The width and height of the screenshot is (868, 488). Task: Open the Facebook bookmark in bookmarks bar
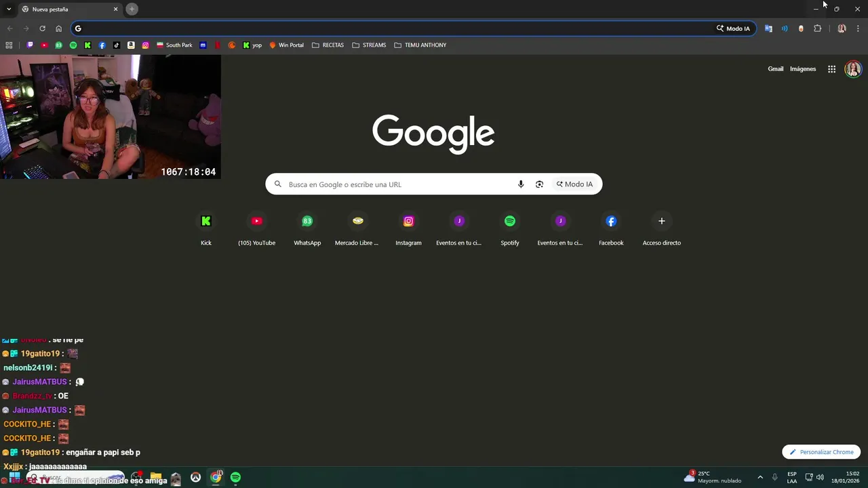pos(102,45)
